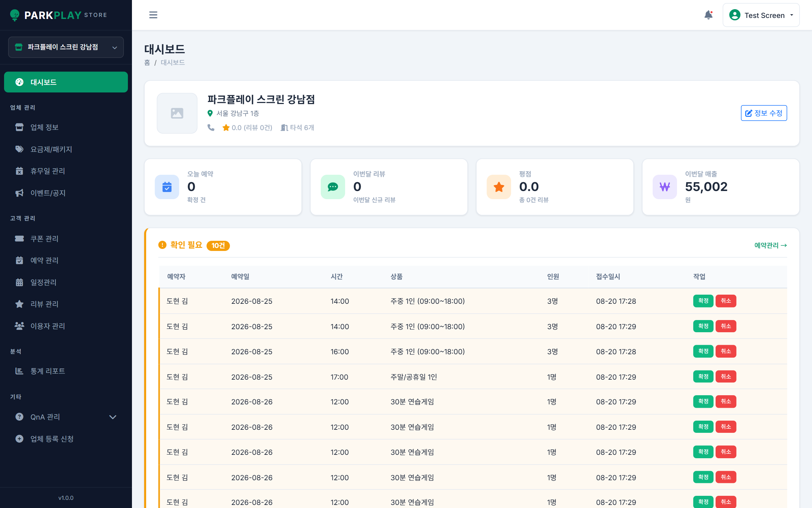Confirm the 14:00 reservation received 08-20 17:28
The height and width of the screenshot is (508, 812).
[x=703, y=301]
